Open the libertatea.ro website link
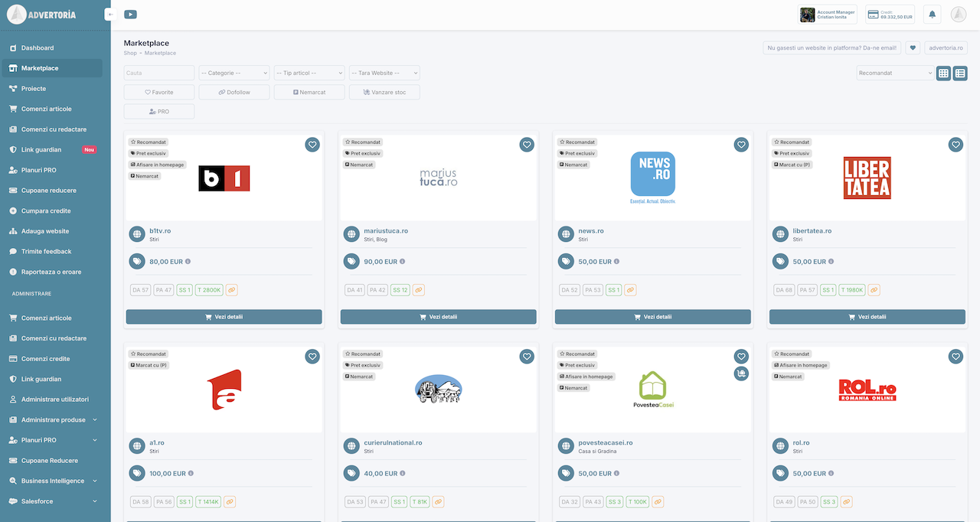Image resolution: width=980 pixels, height=522 pixels. (x=812, y=230)
